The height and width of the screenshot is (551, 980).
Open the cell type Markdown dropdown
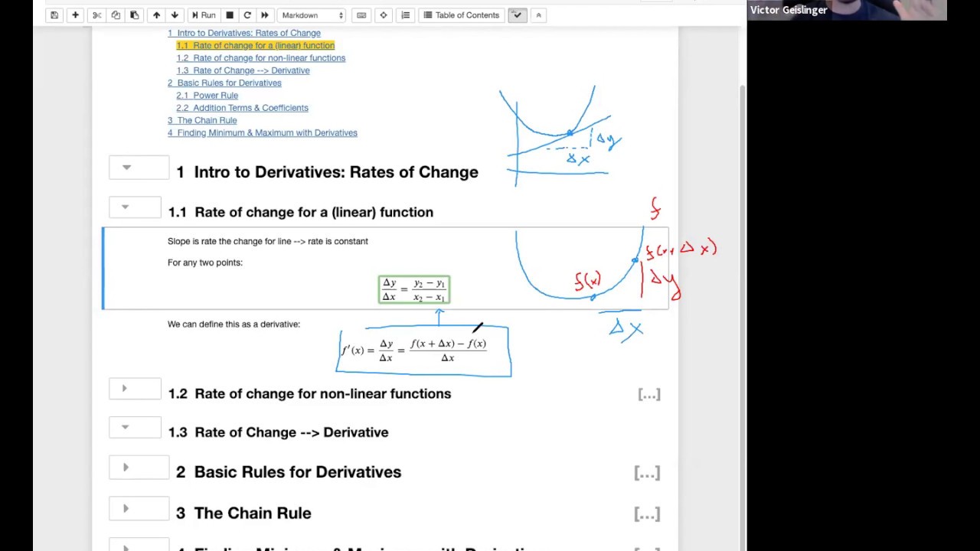[312, 15]
